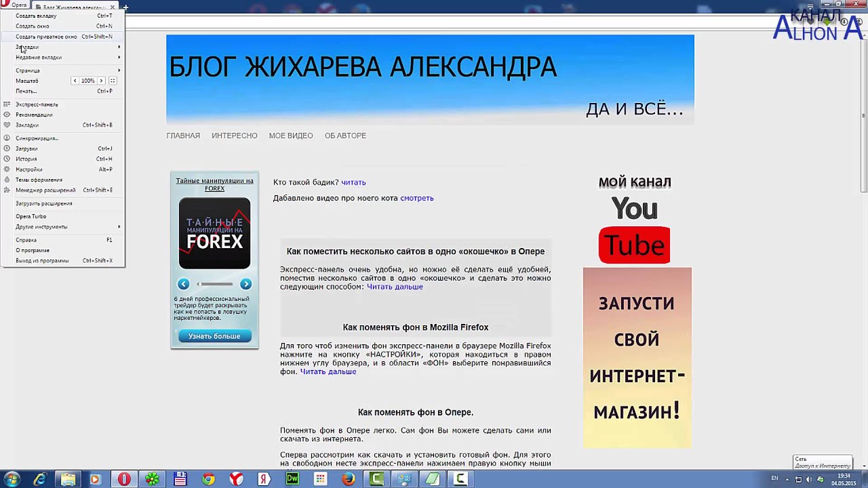Open Тайные манипуляции на FOREX link

coord(214,184)
